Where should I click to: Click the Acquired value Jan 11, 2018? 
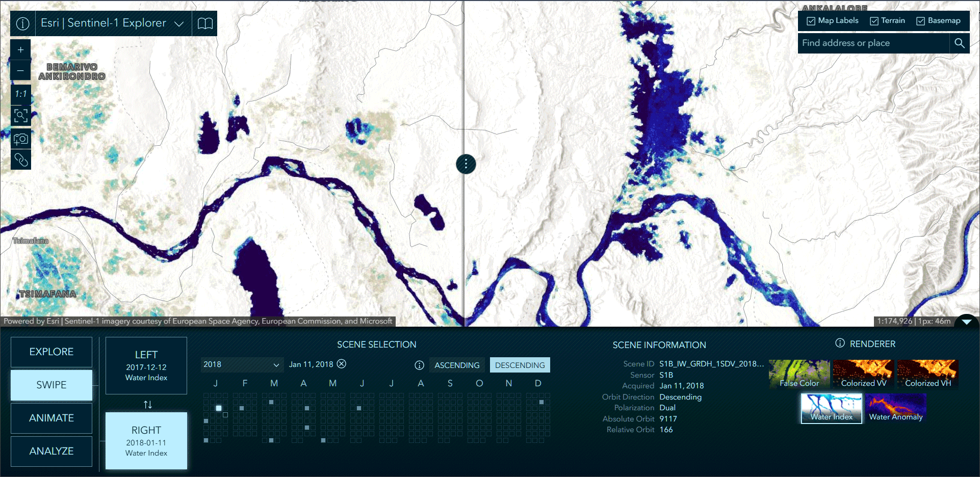click(x=681, y=386)
